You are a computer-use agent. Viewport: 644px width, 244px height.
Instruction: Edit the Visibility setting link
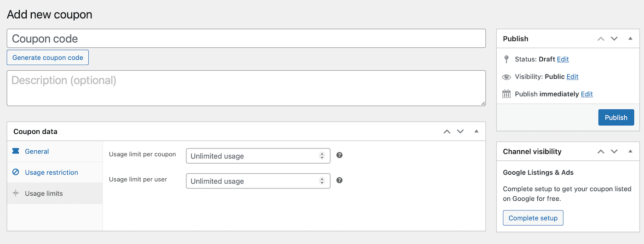(572, 77)
